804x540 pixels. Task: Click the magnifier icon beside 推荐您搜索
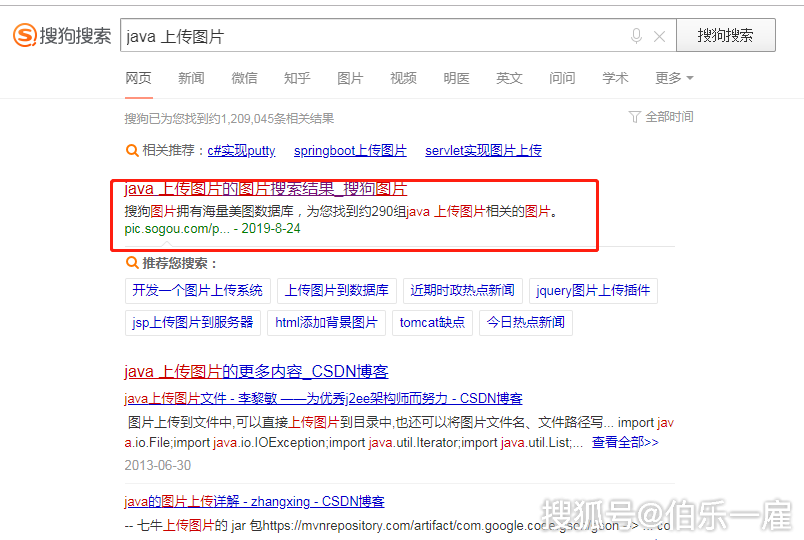coord(132,263)
